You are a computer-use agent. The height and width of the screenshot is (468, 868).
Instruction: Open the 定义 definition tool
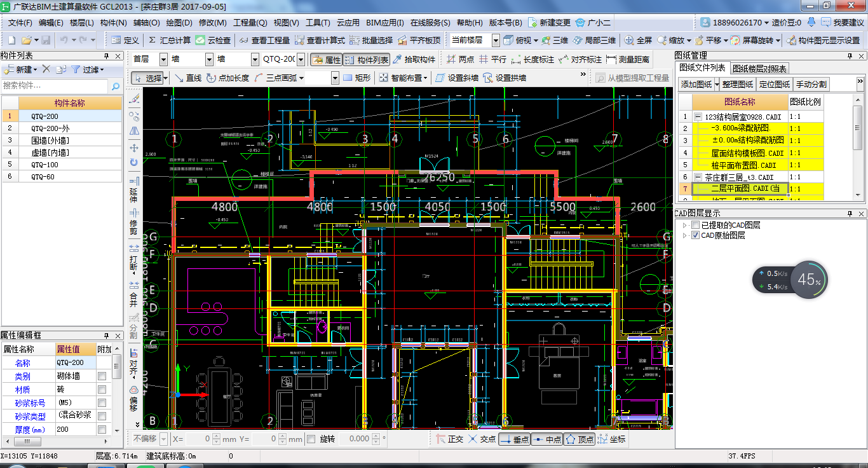125,40
